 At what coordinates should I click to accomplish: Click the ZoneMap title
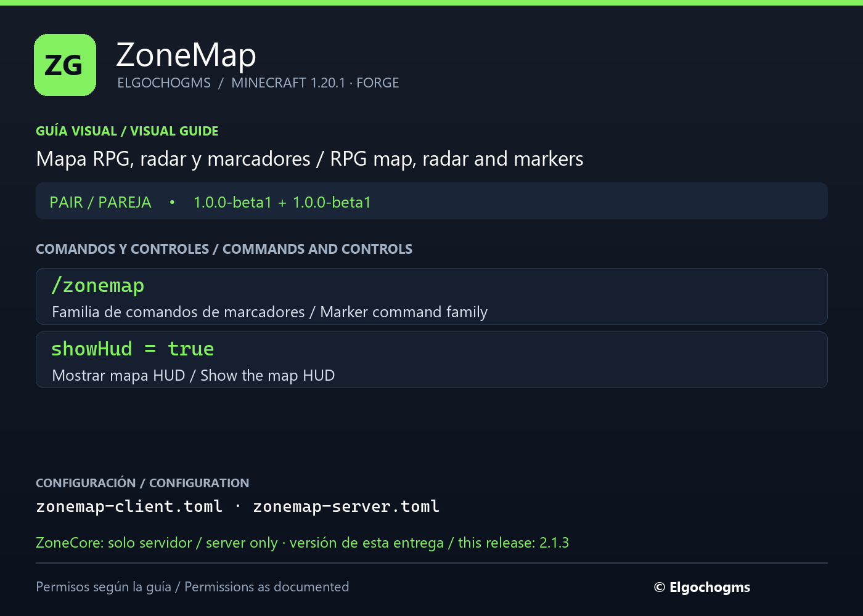coord(186,55)
